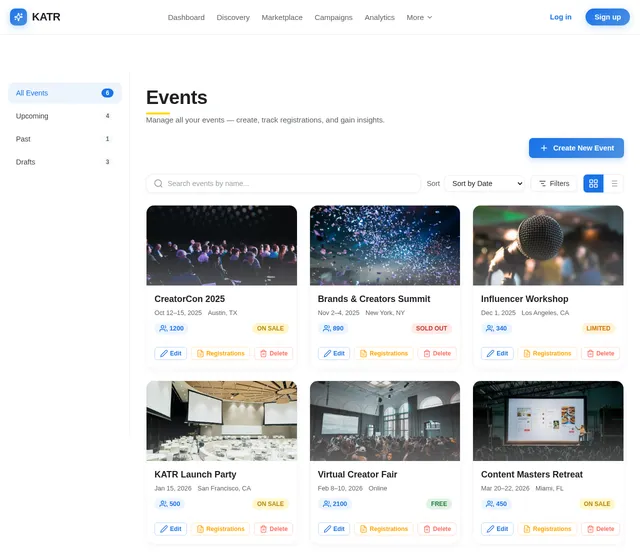The width and height of the screenshot is (640, 560).
Task: Click the FREE status badge
Action: tap(439, 504)
